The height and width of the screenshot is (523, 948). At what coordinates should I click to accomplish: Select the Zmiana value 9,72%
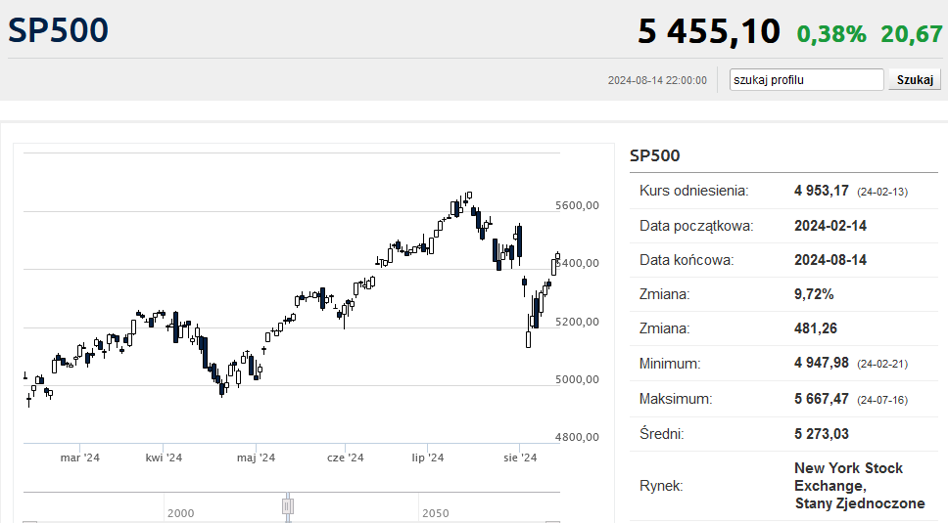814,294
